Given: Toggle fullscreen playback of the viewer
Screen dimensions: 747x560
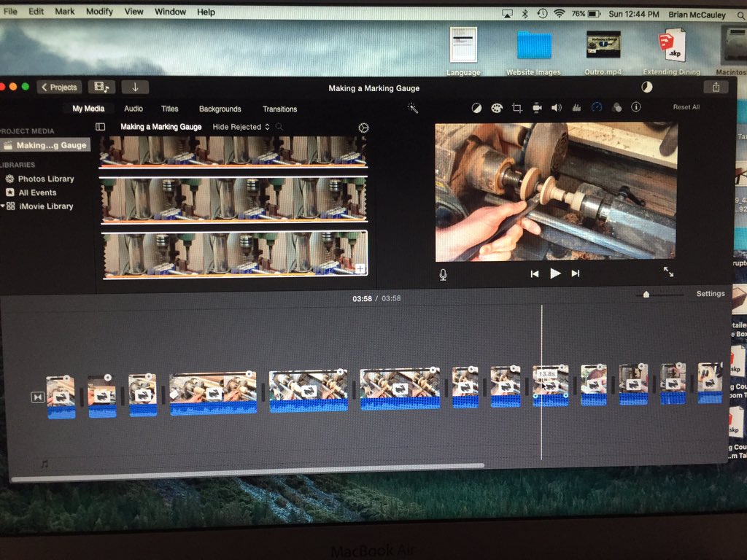Looking at the screenshot, I should pos(668,272).
